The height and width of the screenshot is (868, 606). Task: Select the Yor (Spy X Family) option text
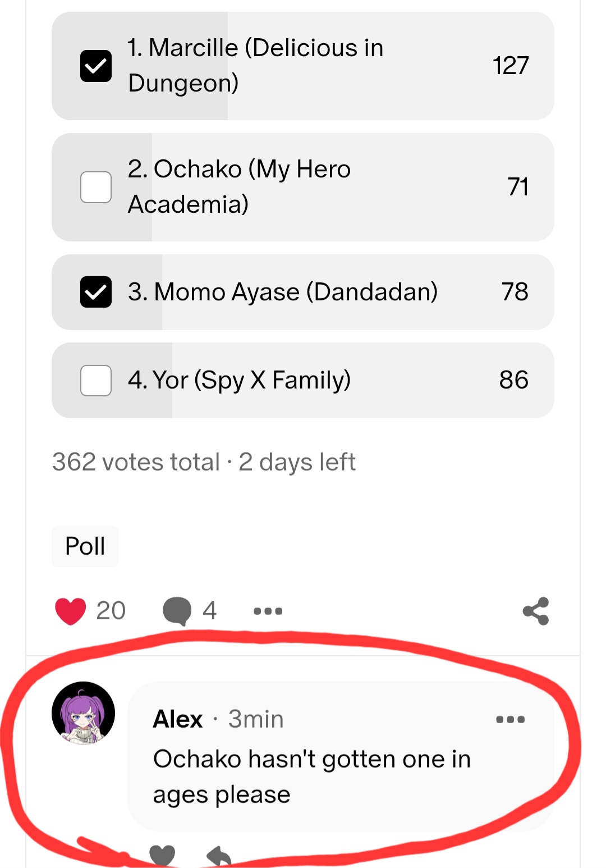click(x=239, y=380)
